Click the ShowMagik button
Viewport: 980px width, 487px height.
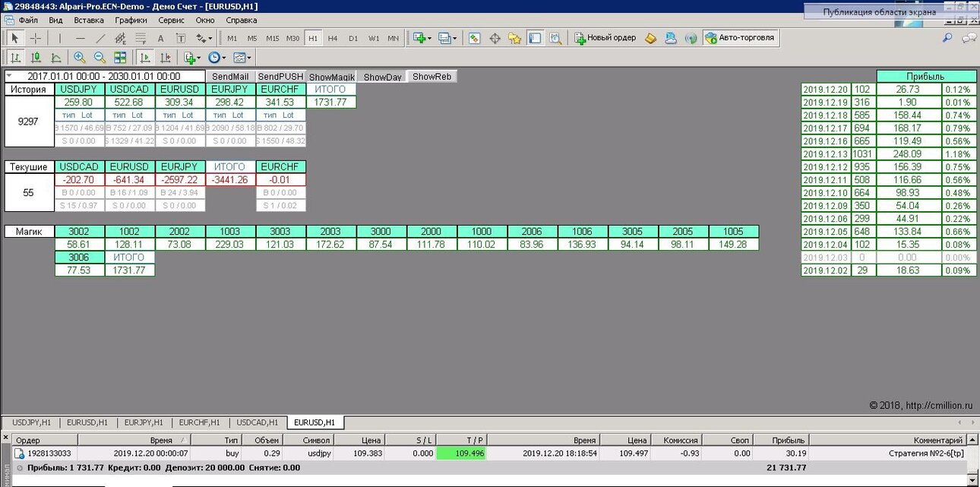332,77
